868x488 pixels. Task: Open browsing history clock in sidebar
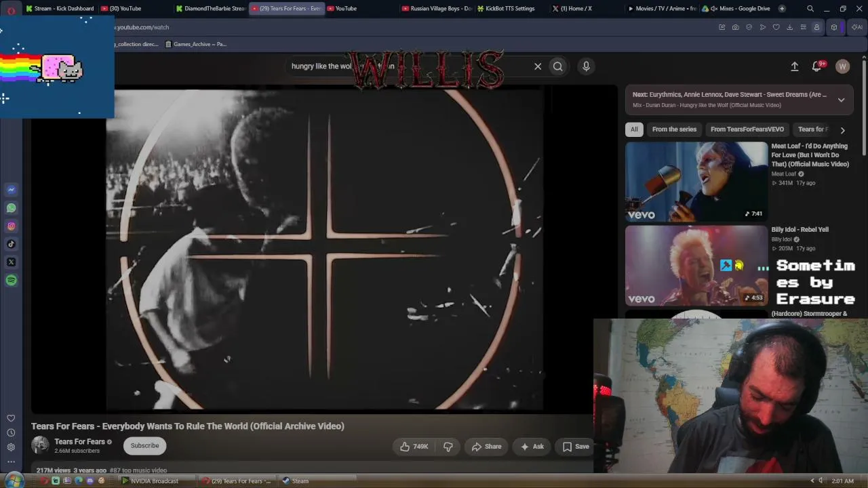coord(11,432)
